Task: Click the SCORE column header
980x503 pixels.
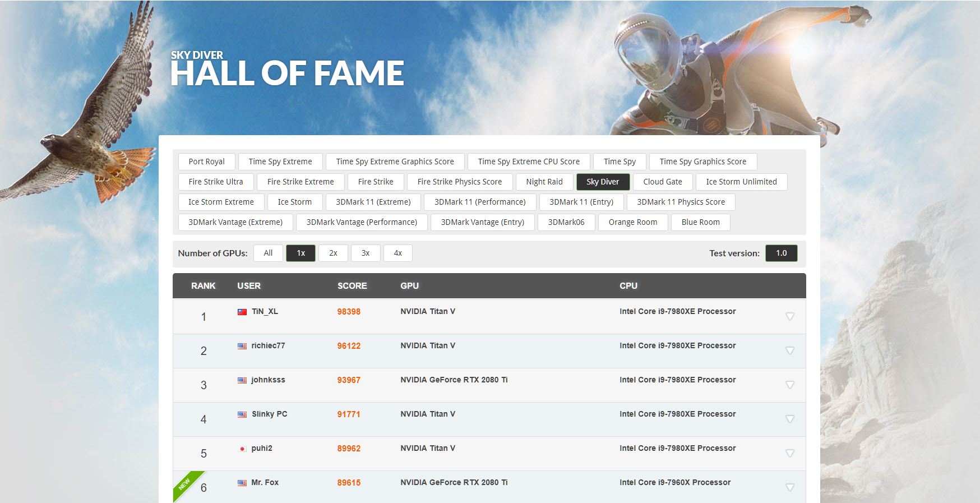Action: coord(352,286)
